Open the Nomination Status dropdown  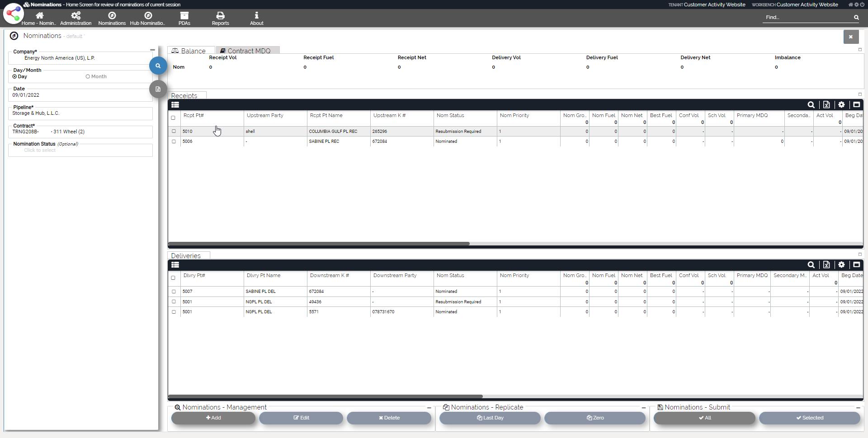(80, 151)
